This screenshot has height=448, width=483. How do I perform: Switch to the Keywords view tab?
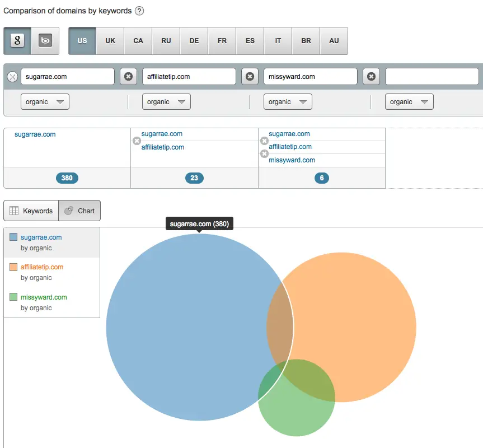31,211
